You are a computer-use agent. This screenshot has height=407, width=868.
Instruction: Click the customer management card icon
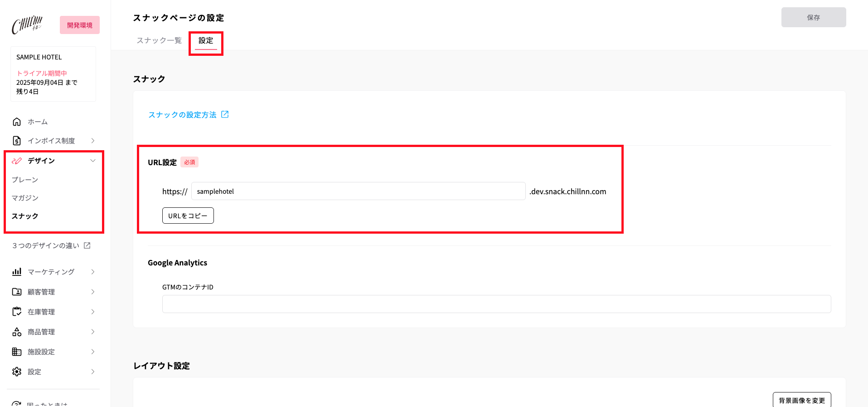point(17,292)
